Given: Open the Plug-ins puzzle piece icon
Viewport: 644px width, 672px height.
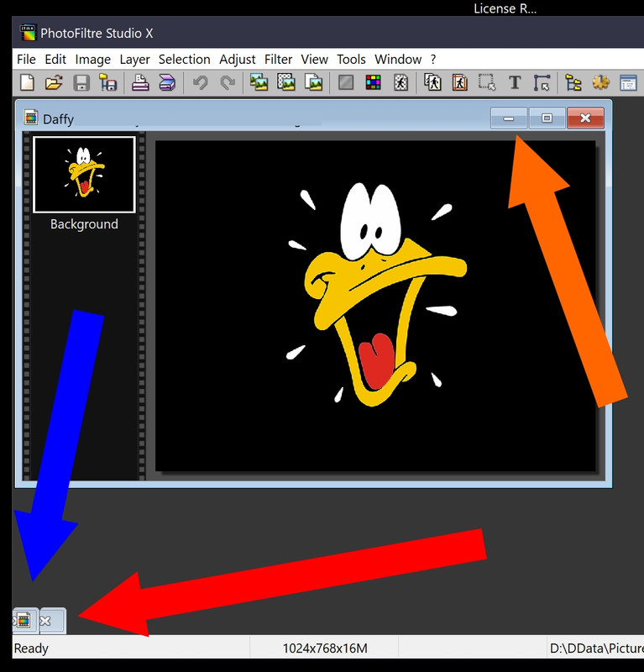Looking at the screenshot, I should point(600,82).
